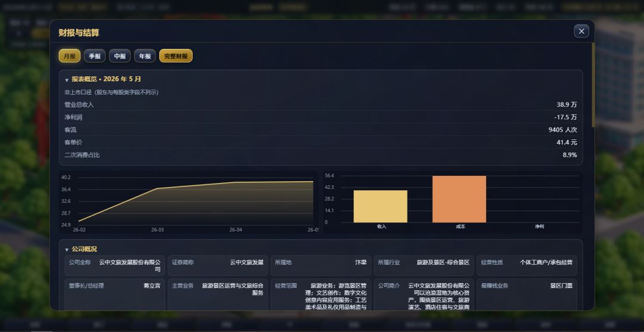
Task: Click the 净利 axis label
Action: click(x=539, y=226)
